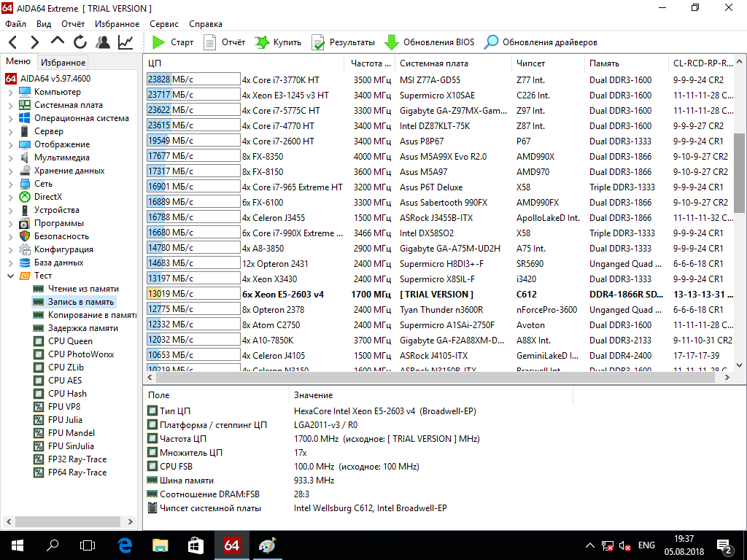Image resolution: width=747 pixels, height=560 pixels.
Task: Open Задержка памяти test
Action: point(76,328)
